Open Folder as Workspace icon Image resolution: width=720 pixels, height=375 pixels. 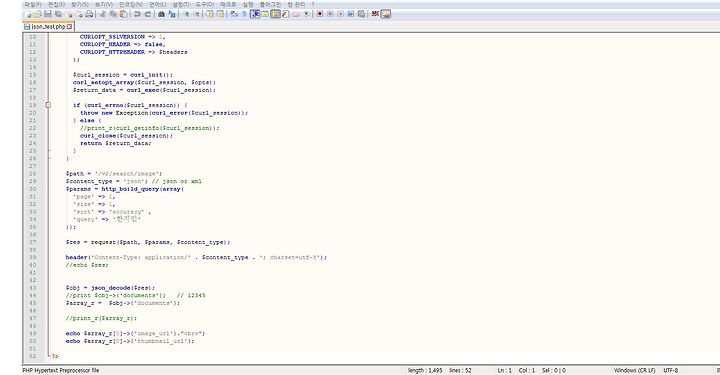pos(296,14)
